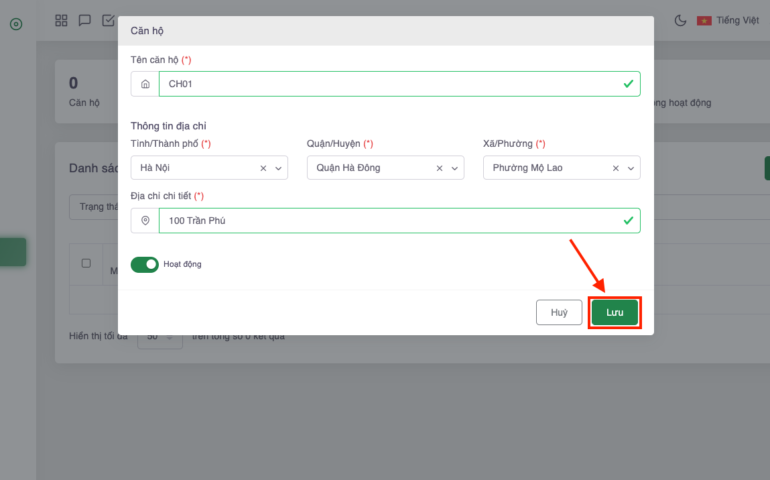
Task: Expand the Quận/Huyện dropdown arrow
Action: pos(454,168)
